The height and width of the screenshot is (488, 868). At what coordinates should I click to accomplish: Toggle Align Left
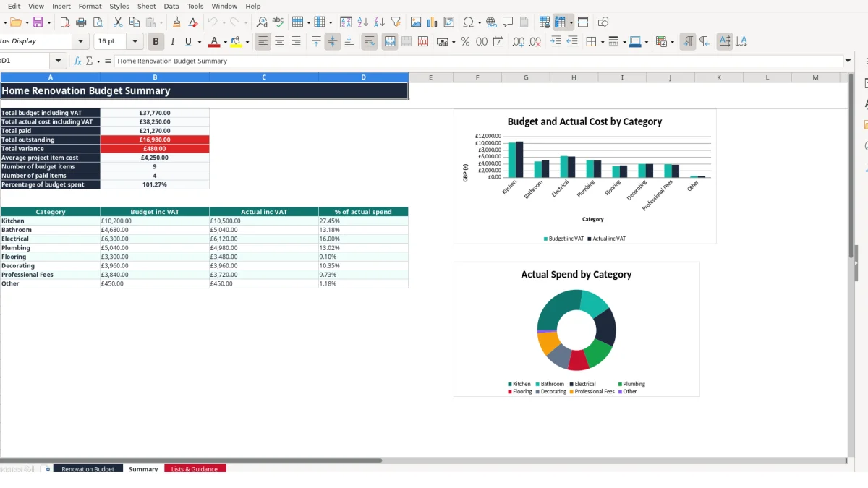(x=263, y=42)
